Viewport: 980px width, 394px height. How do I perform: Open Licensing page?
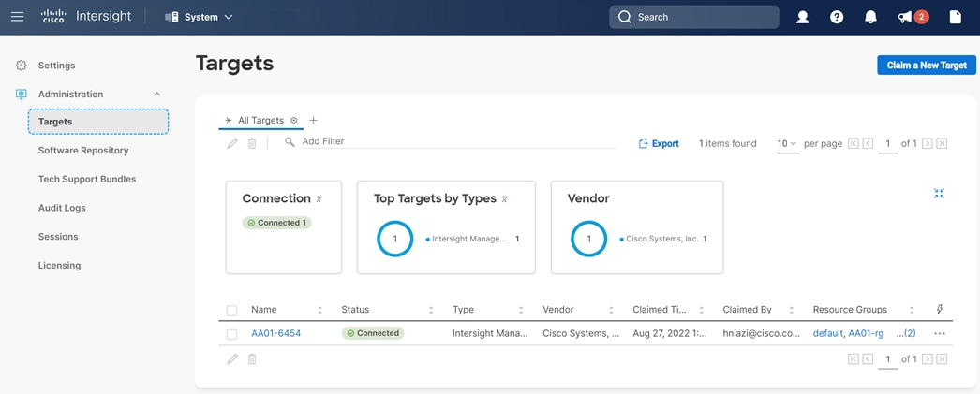[x=59, y=266]
